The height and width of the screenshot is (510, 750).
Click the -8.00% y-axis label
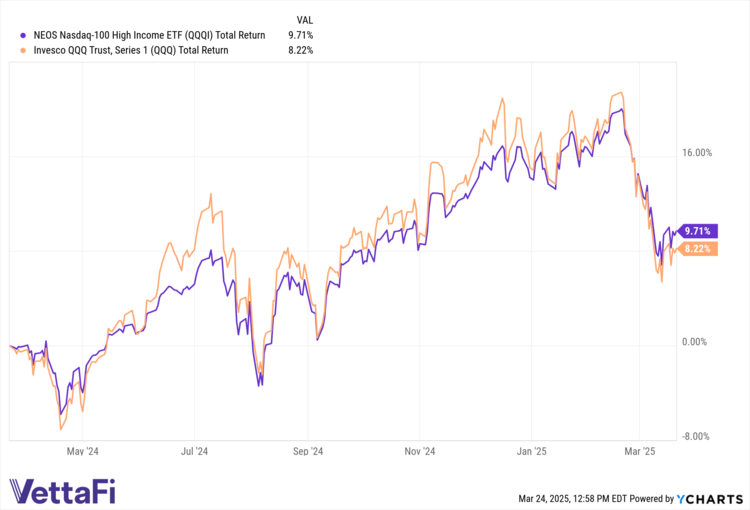(695, 436)
